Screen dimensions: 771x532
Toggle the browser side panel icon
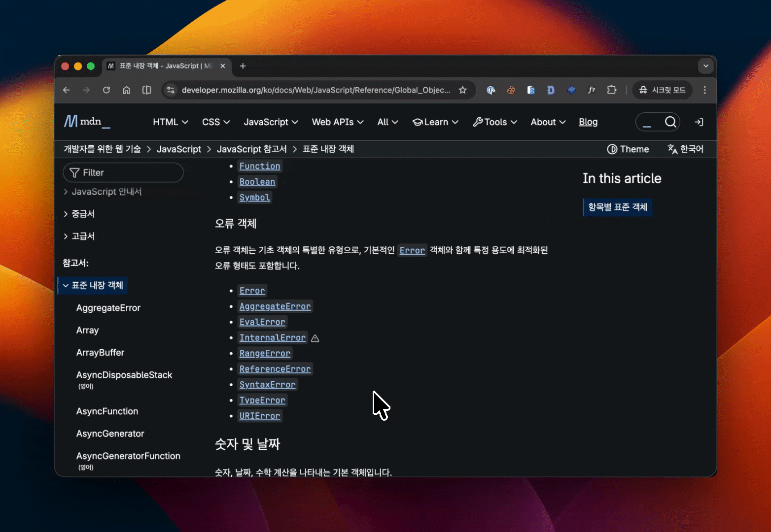pos(147,90)
